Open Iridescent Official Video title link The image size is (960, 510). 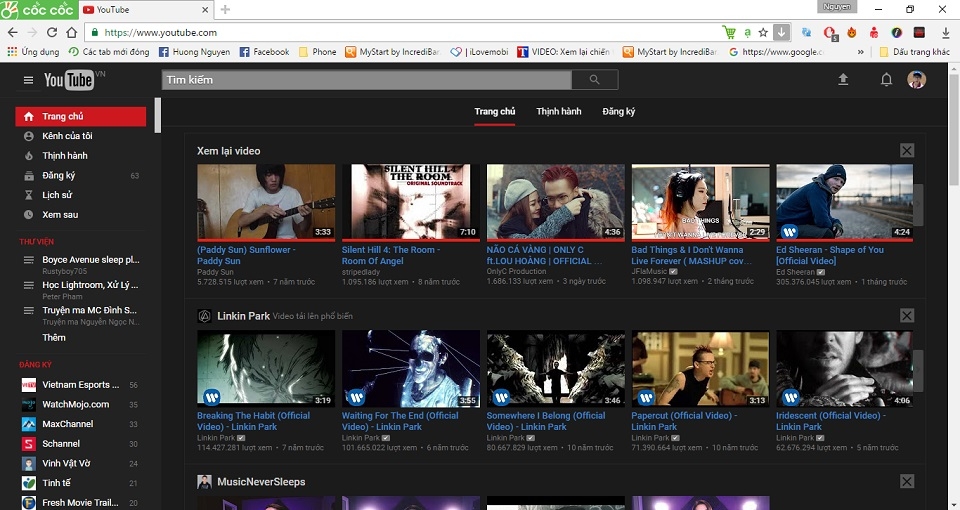click(830, 421)
